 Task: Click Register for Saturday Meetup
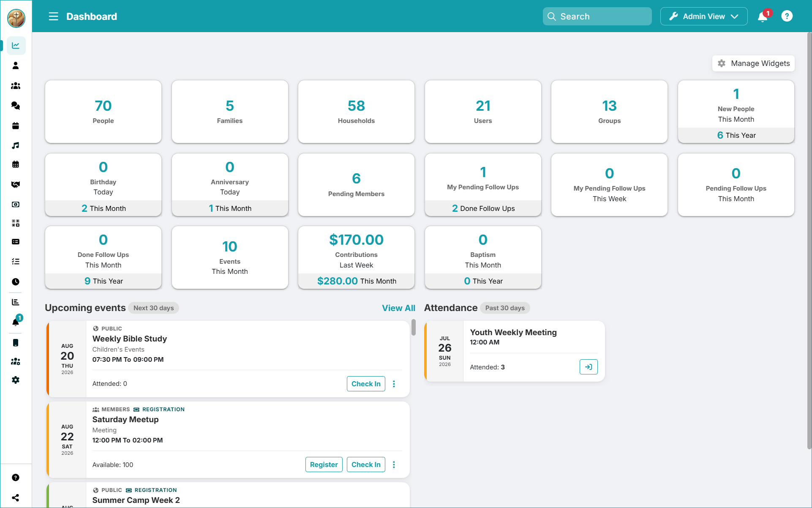tap(324, 464)
